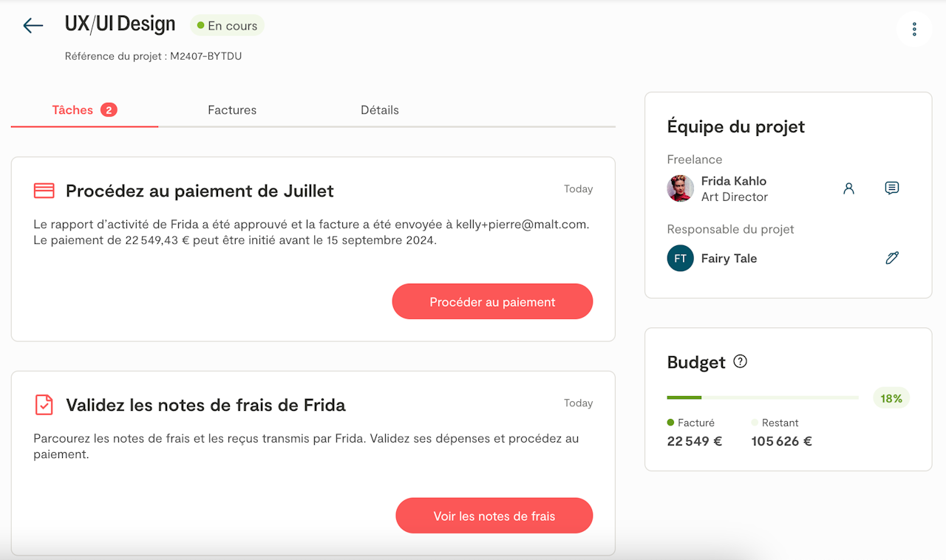Click the payment card icon
Screen dimensions: 946x560
coord(44,191)
